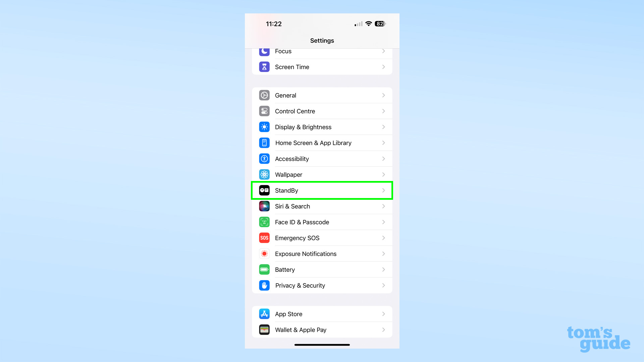Expand the Screen Time settings row
This screenshot has height=362, width=644.
322,67
